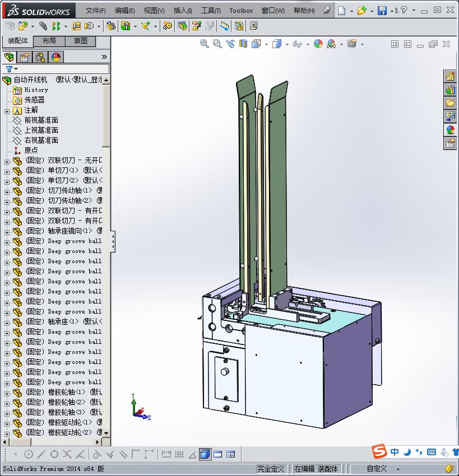Click the feature tree scroll down arrow
This screenshot has width=459, height=476.
tap(106, 433)
